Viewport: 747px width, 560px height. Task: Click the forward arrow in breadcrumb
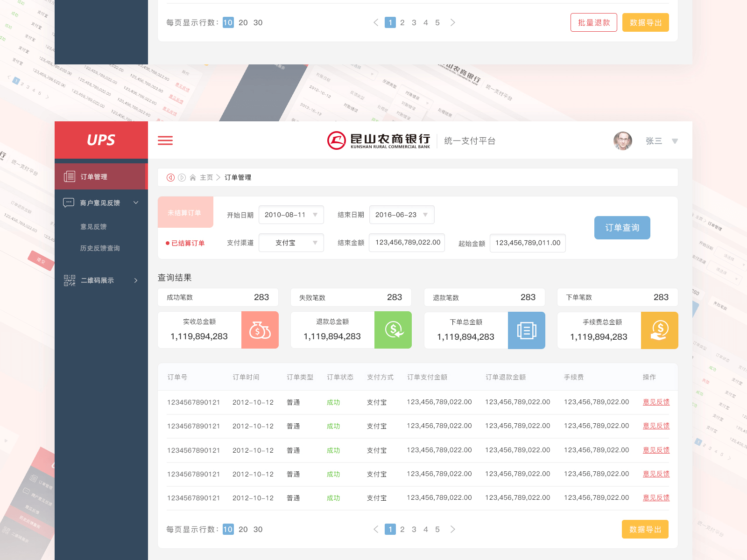click(x=182, y=177)
